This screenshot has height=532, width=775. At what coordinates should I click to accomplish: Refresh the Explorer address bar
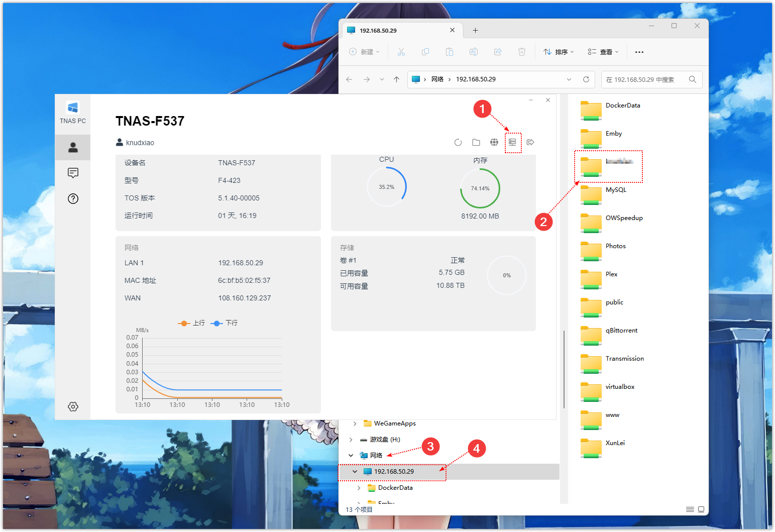(x=586, y=79)
